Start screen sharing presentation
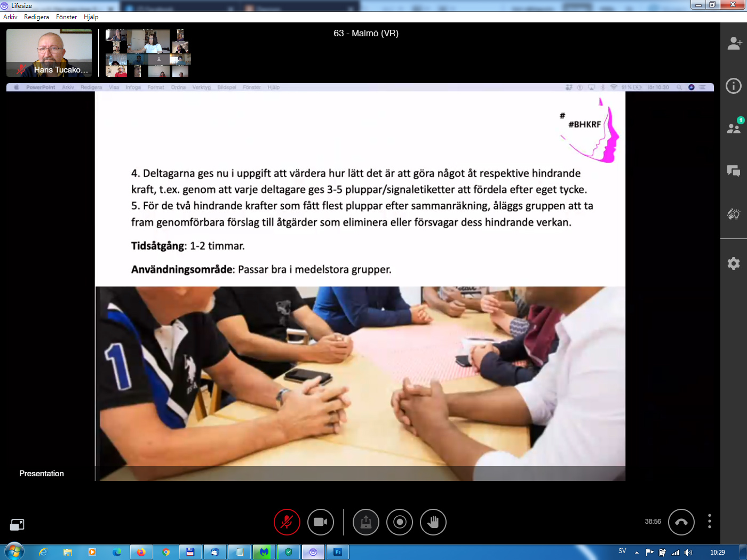 (x=365, y=522)
